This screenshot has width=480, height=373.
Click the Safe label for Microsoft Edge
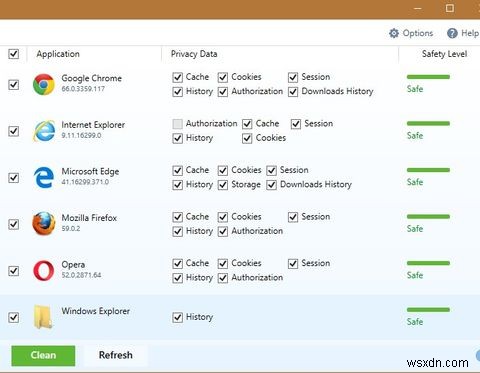tap(415, 182)
